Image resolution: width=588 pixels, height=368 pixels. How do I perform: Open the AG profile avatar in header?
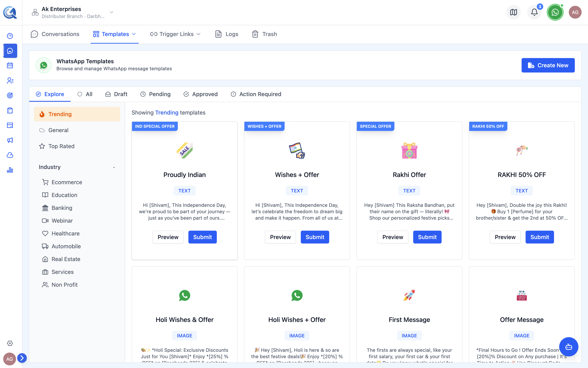point(575,12)
